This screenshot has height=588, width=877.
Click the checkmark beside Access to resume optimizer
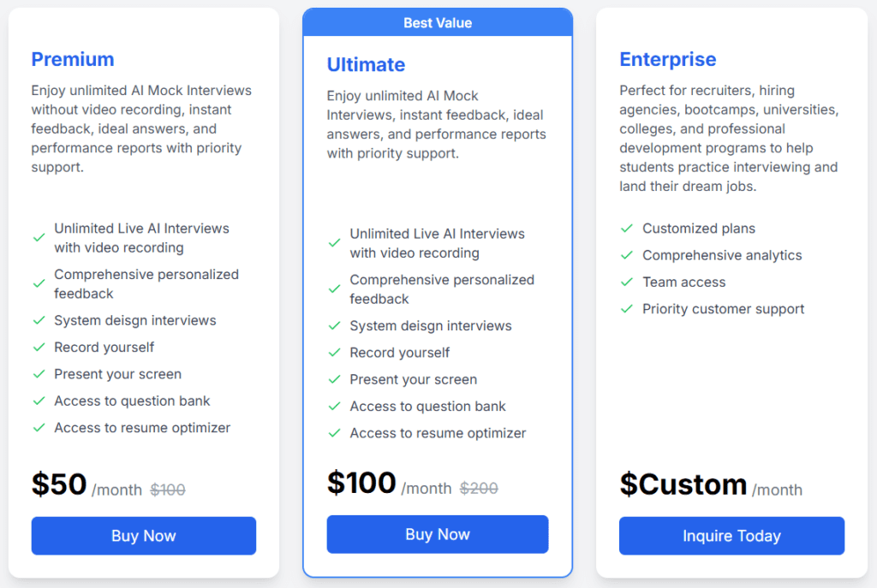39,427
